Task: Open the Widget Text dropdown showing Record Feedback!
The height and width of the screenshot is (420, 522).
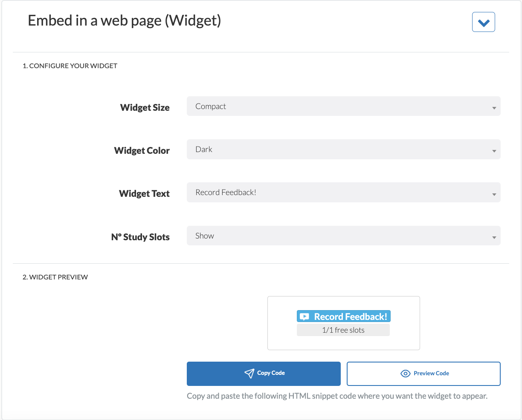Action: click(344, 193)
